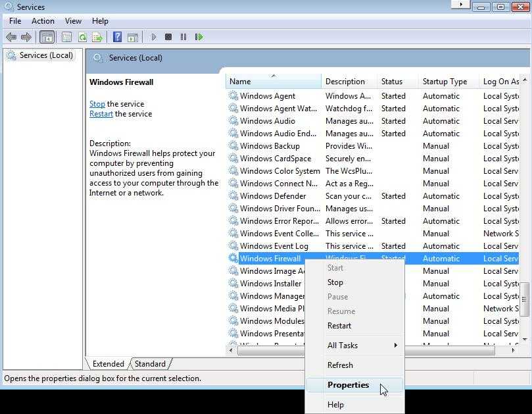Open the Action menu
Image resolution: width=532 pixels, height=414 pixels.
click(x=43, y=21)
